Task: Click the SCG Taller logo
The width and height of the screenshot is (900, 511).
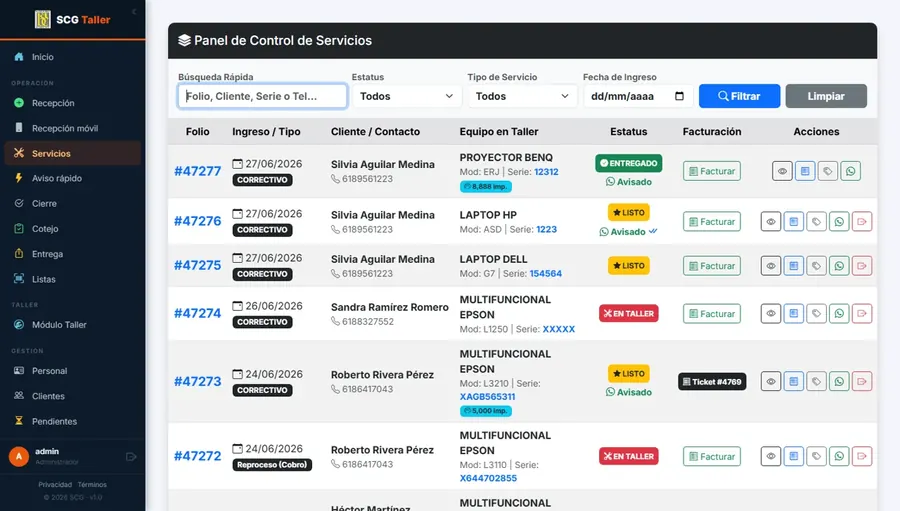Action: pos(72,20)
